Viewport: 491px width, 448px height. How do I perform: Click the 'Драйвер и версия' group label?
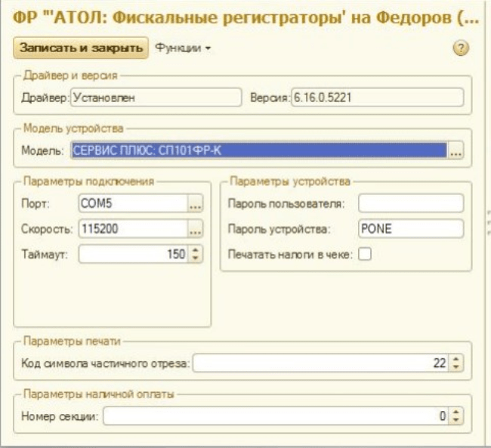pos(70,76)
